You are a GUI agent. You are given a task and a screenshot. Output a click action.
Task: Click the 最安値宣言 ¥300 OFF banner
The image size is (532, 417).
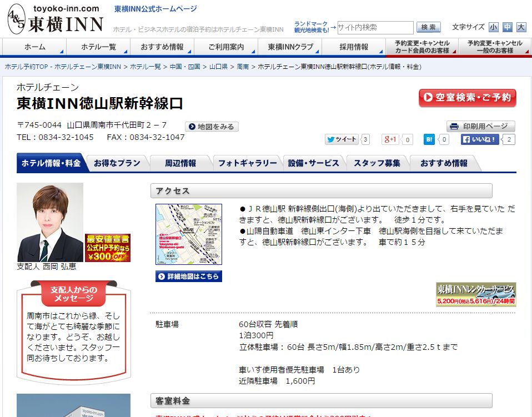108,248
